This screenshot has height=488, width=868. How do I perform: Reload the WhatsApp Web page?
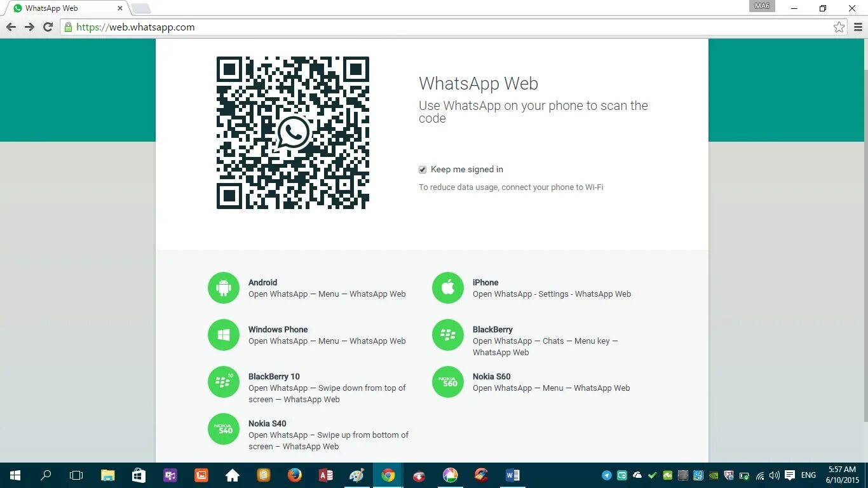pyautogui.click(x=48, y=27)
